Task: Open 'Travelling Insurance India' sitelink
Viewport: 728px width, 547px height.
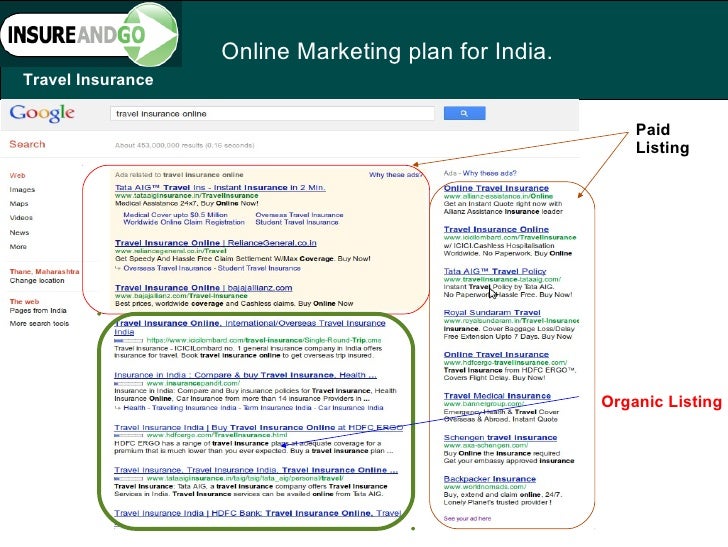Action: click(x=194, y=407)
